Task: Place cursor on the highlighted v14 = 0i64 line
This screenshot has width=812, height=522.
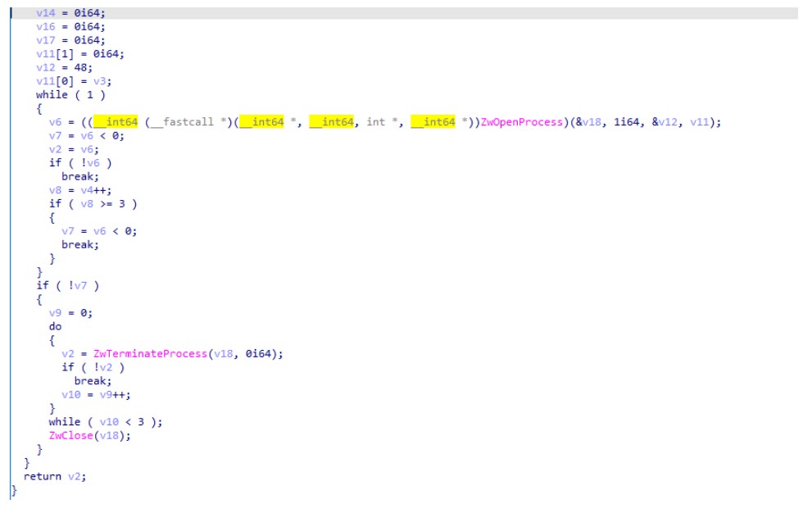Action: 70,14
